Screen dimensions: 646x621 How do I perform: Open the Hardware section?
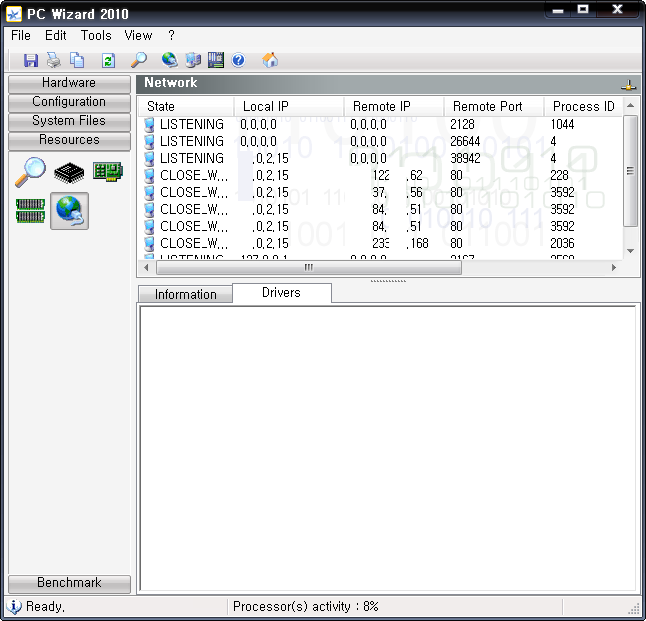(x=69, y=84)
